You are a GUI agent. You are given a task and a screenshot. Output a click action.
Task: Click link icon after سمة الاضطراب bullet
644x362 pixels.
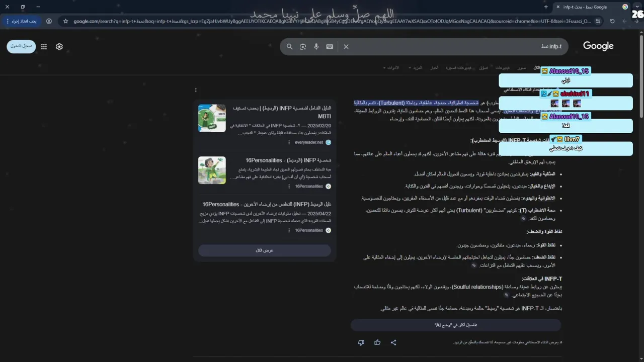523,218
